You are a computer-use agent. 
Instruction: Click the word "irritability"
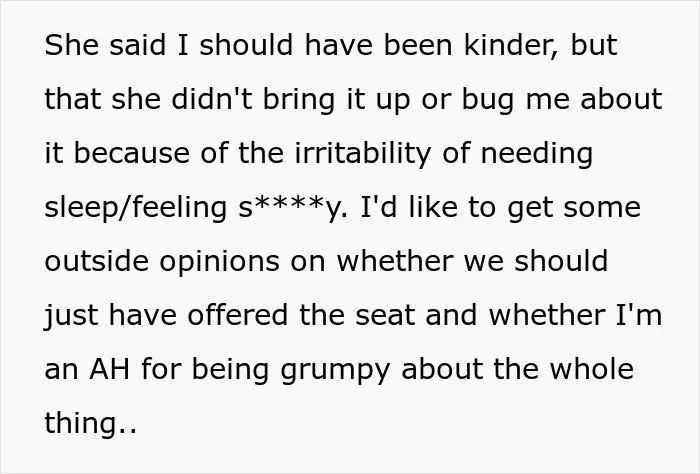click(363, 154)
